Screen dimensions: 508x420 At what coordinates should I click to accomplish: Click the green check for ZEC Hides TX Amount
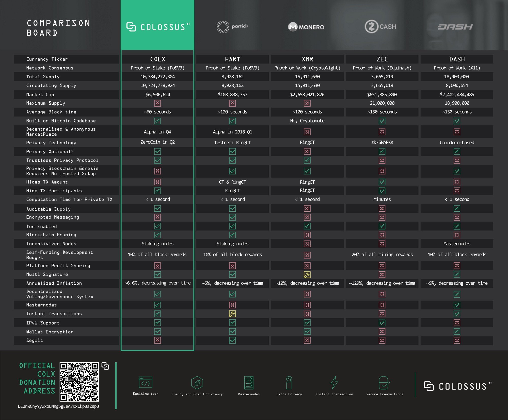[x=382, y=182]
